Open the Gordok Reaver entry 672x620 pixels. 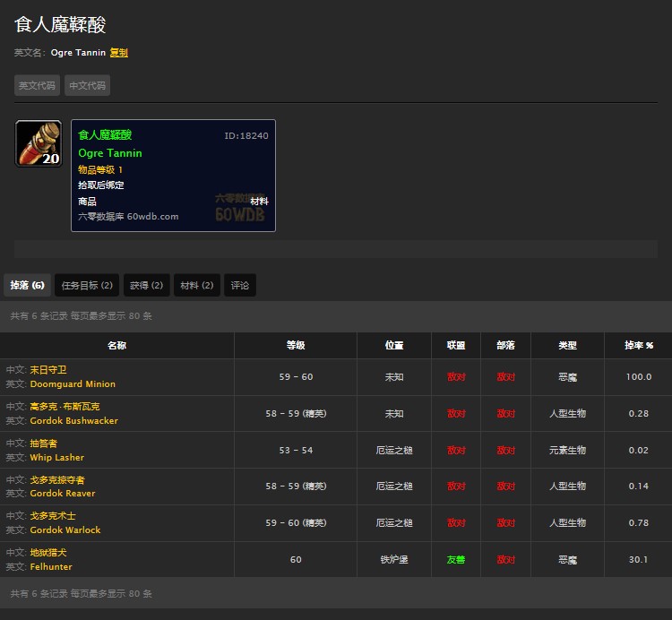pos(62,494)
